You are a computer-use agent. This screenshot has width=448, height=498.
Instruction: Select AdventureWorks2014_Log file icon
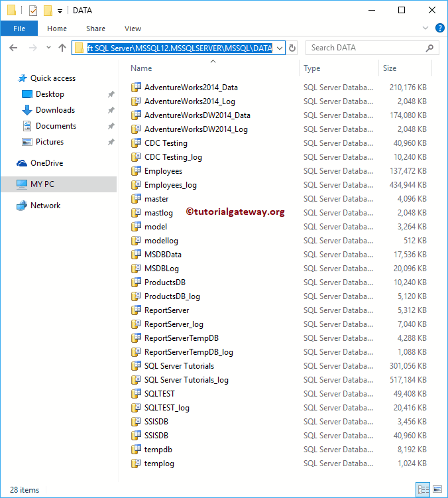[x=136, y=101]
